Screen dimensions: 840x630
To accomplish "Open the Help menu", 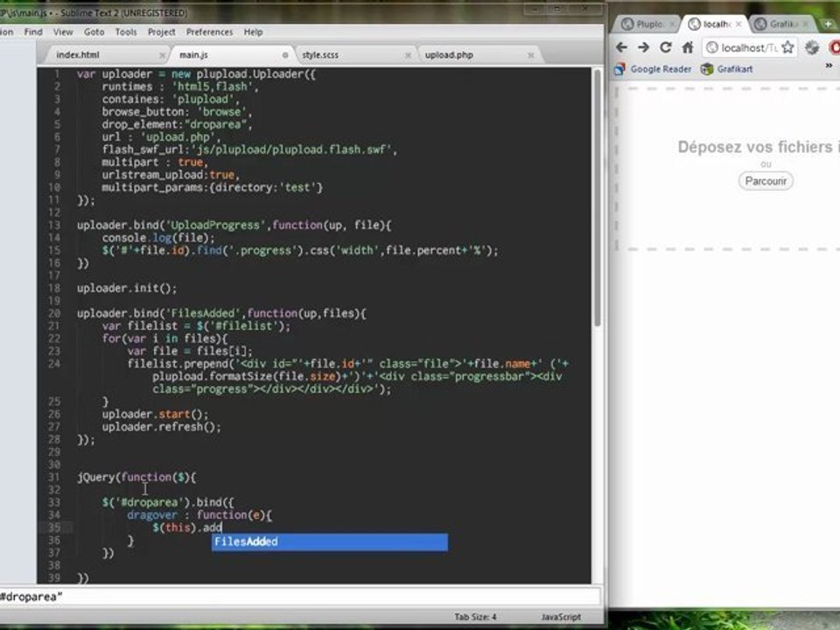I will pyautogui.click(x=253, y=32).
